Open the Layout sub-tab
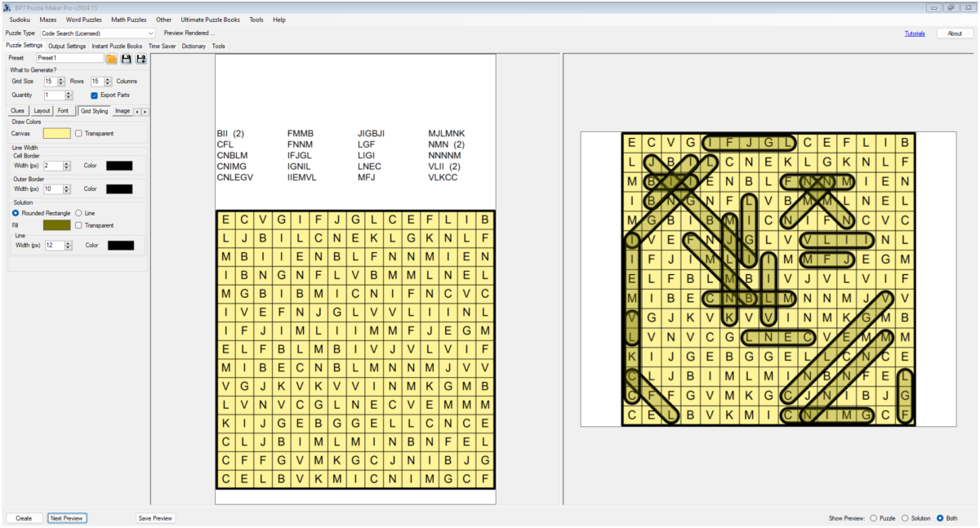Image resolution: width=980 pixels, height=528 pixels. [42, 110]
